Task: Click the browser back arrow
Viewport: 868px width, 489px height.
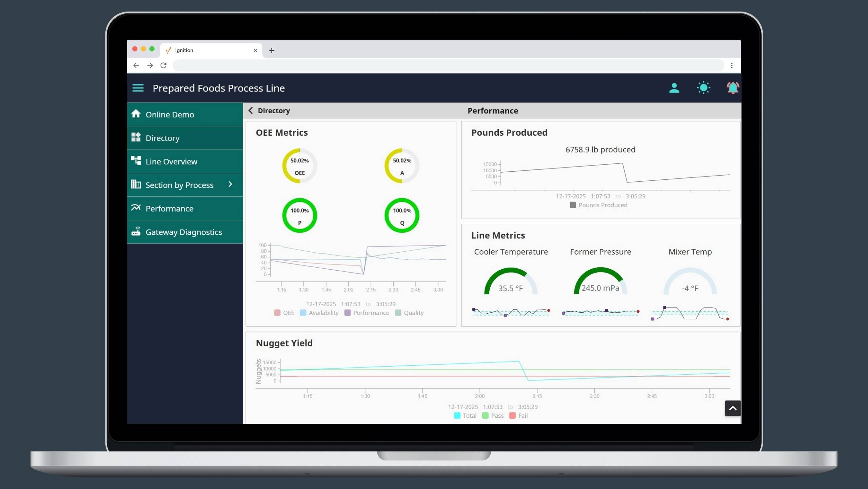Action: click(x=136, y=65)
